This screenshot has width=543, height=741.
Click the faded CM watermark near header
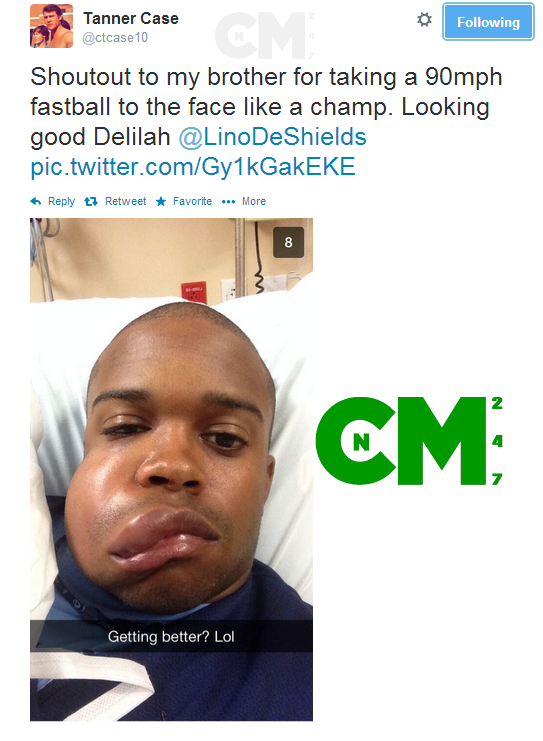[265, 35]
